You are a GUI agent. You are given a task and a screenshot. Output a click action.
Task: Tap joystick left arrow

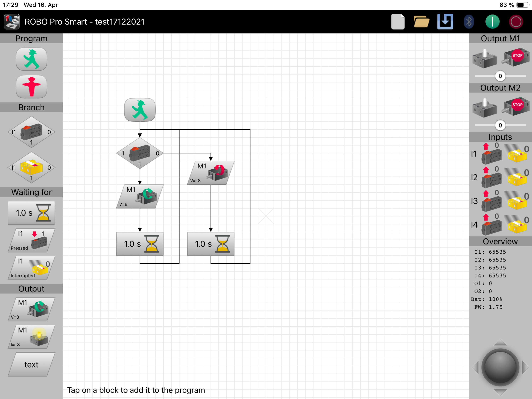click(476, 367)
